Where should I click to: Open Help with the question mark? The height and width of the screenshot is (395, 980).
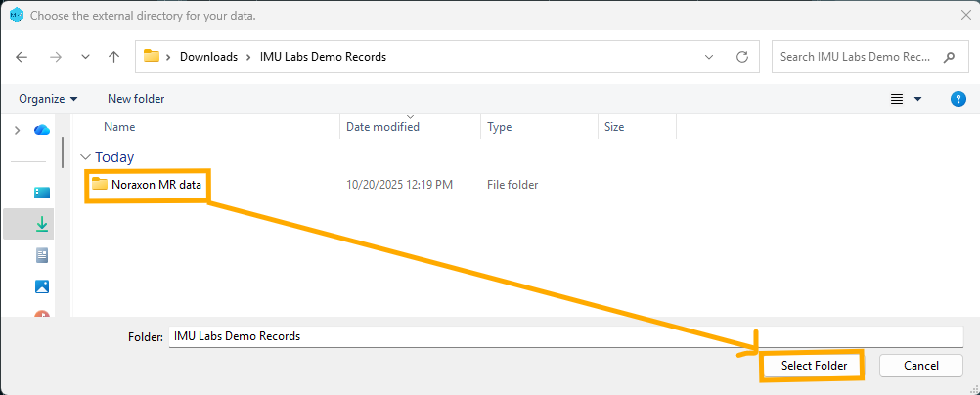click(x=958, y=99)
